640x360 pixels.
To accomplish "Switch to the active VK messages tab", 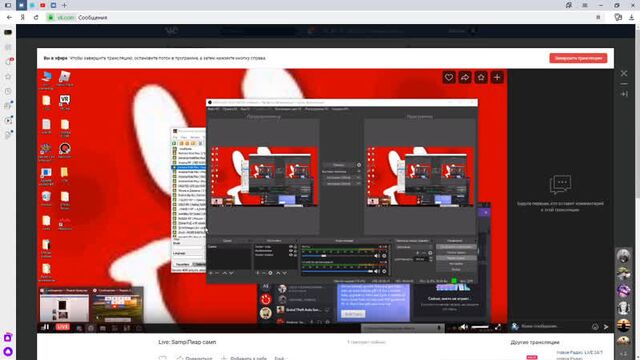I will point(21,5).
